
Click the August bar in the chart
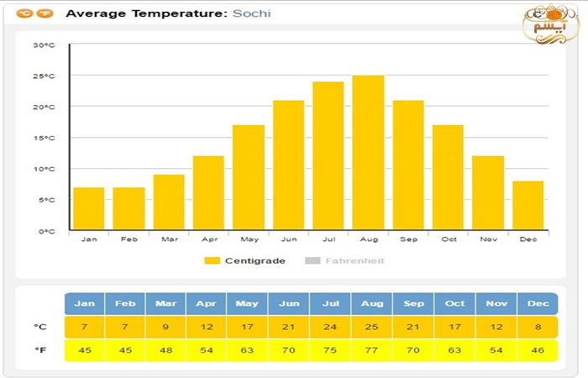click(x=368, y=153)
